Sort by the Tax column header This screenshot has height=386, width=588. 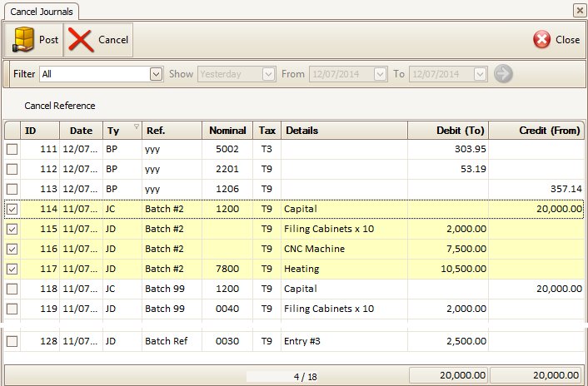(x=267, y=131)
